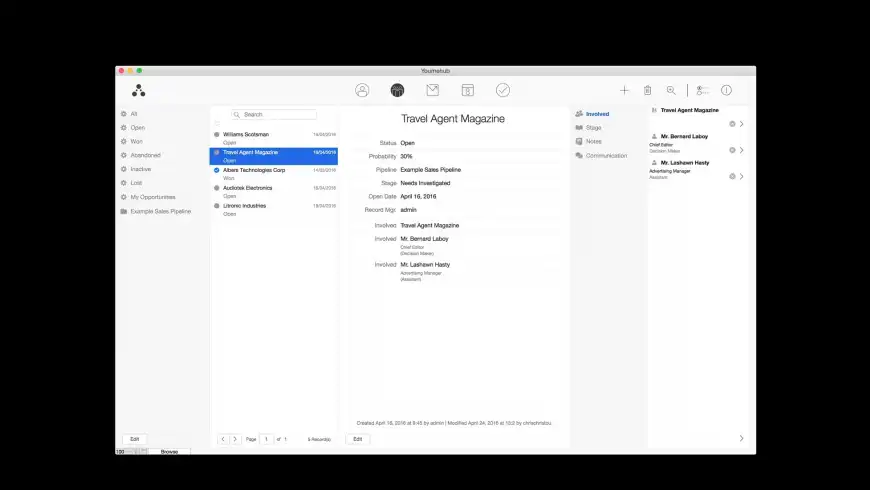Click the gear button on Mr. Bernard Laboy card

tap(732, 150)
